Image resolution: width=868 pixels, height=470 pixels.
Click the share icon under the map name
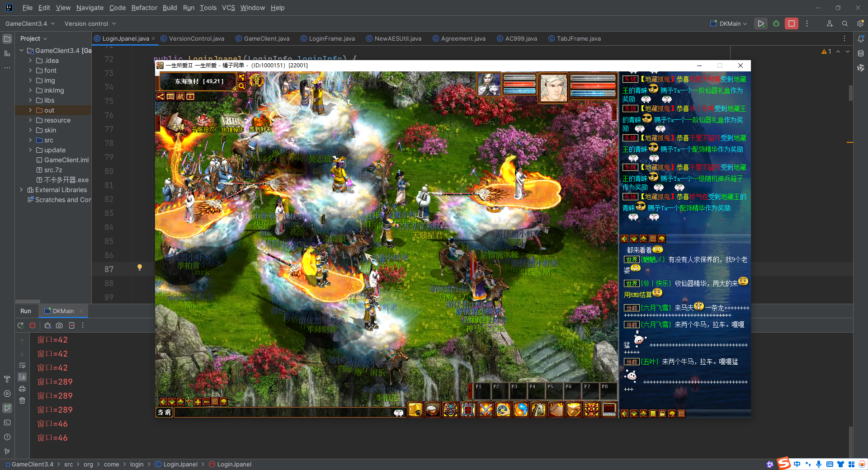point(160,96)
